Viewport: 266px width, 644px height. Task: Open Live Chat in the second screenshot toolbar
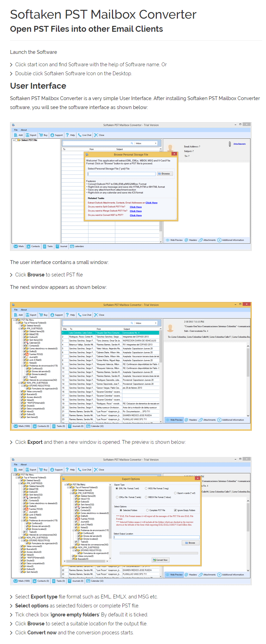click(x=85, y=315)
